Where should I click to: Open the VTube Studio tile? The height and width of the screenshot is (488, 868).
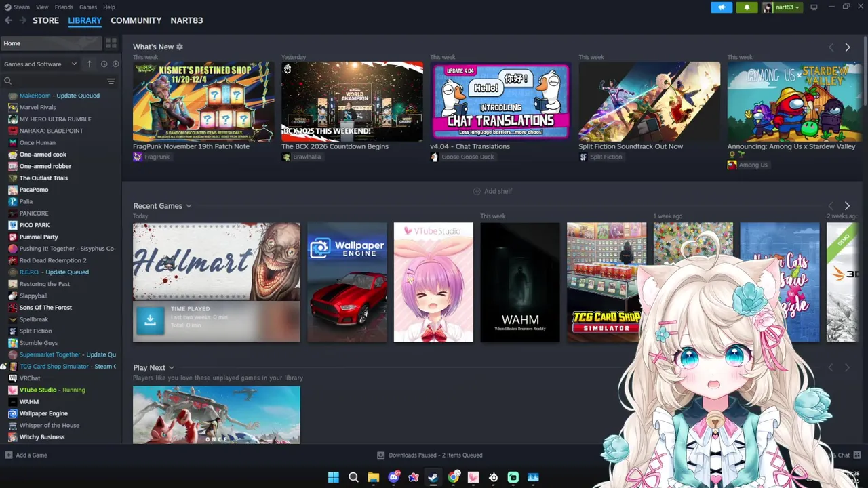pyautogui.click(x=433, y=282)
